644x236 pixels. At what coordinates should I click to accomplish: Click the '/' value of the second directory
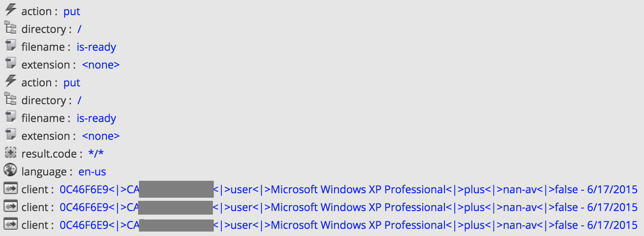[x=79, y=101]
